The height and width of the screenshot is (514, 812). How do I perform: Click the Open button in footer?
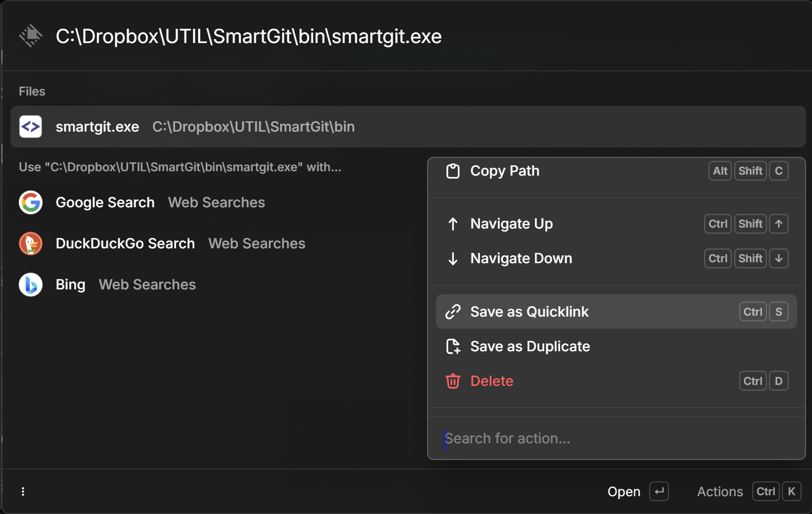(x=638, y=491)
